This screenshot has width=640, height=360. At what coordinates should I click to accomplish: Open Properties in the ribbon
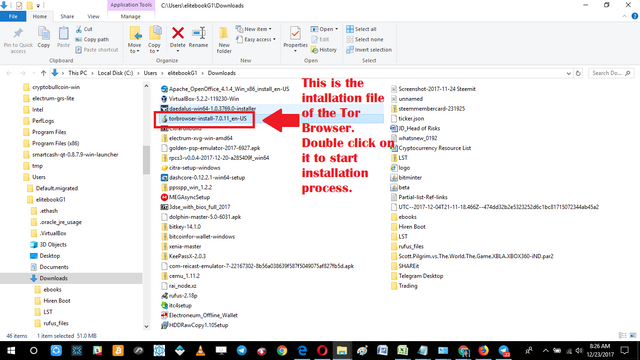pyautogui.click(x=295, y=38)
